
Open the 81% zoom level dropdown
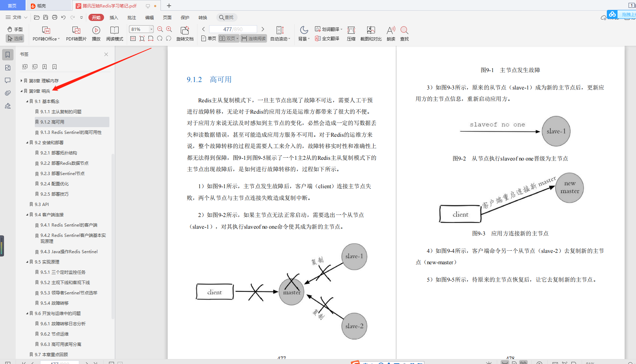pos(152,29)
